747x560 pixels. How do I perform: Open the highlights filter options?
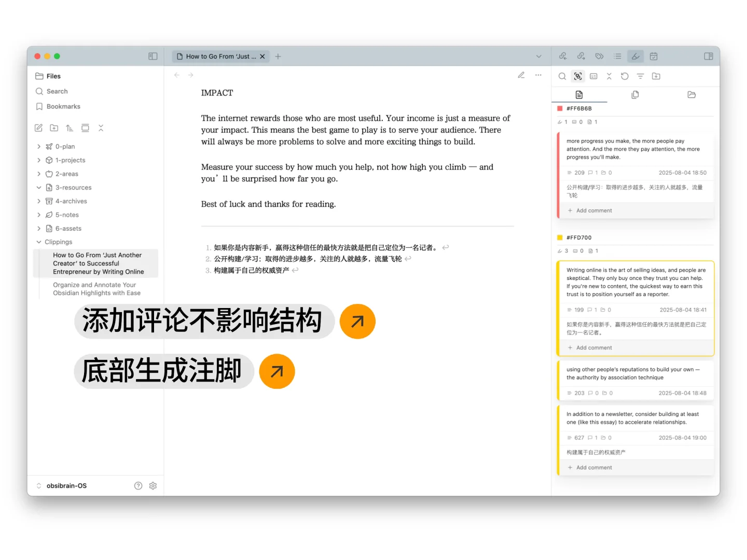[640, 76]
